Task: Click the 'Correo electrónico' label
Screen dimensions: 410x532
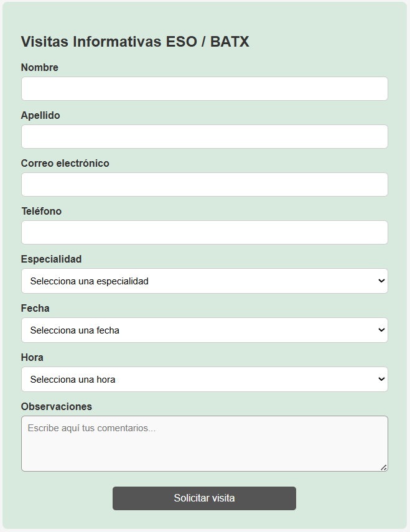Action: [65, 163]
